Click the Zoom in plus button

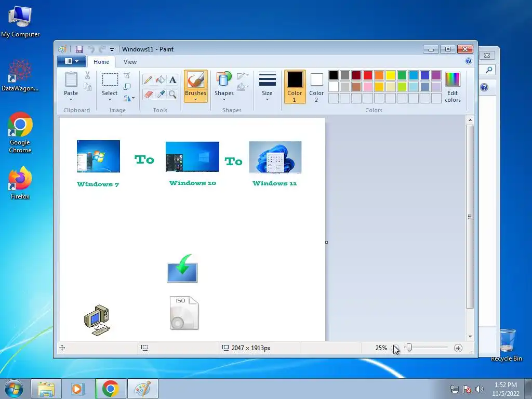pyautogui.click(x=458, y=348)
